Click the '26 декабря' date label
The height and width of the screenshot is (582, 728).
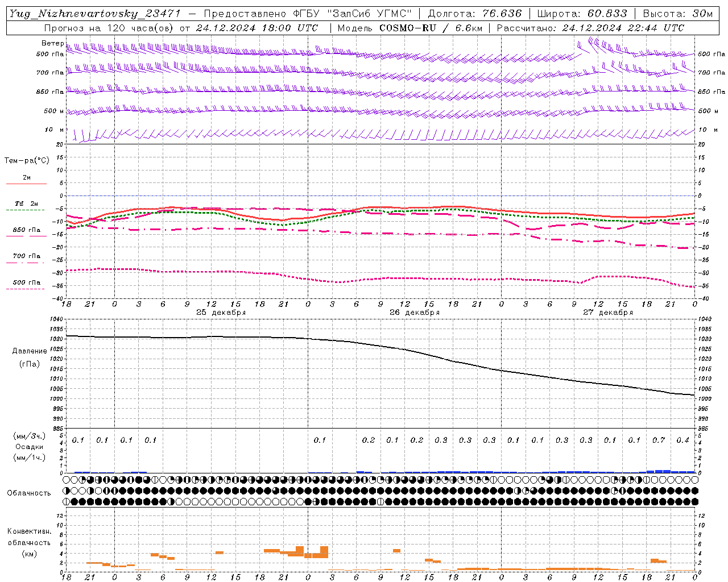click(x=415, y=313)
